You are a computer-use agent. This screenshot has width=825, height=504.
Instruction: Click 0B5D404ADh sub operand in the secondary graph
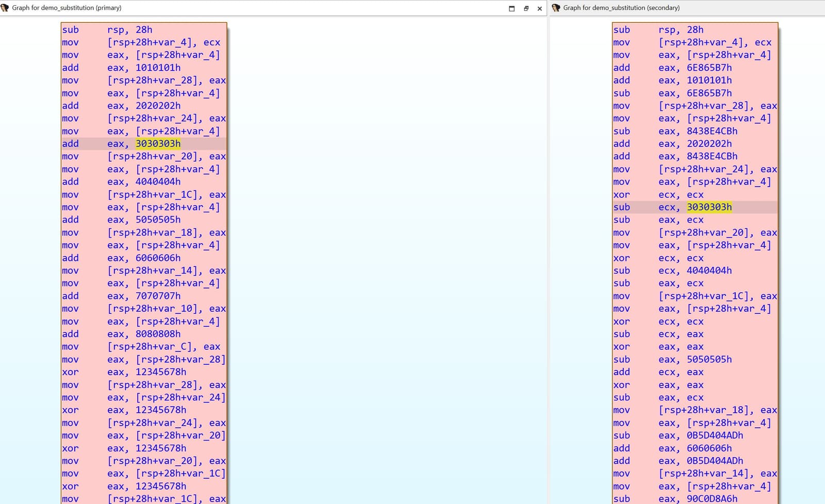tap(715, 435)
